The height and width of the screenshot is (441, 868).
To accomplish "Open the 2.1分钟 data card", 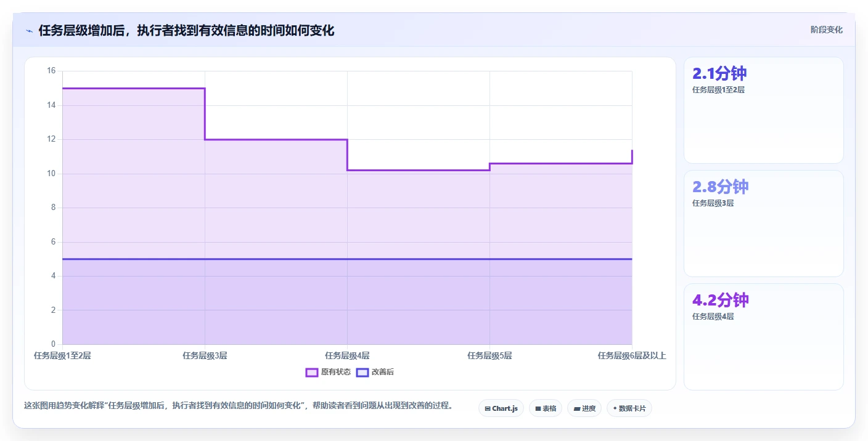I will click(763, 110).
